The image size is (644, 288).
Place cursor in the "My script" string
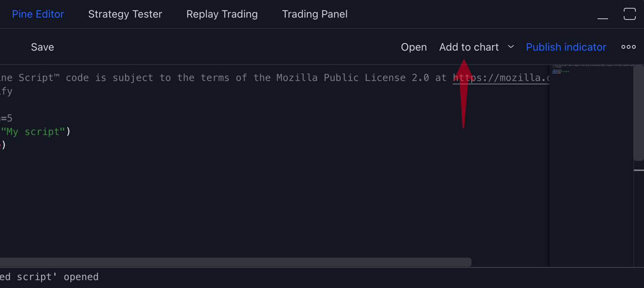pyautogui.click(x=33, y=132)
